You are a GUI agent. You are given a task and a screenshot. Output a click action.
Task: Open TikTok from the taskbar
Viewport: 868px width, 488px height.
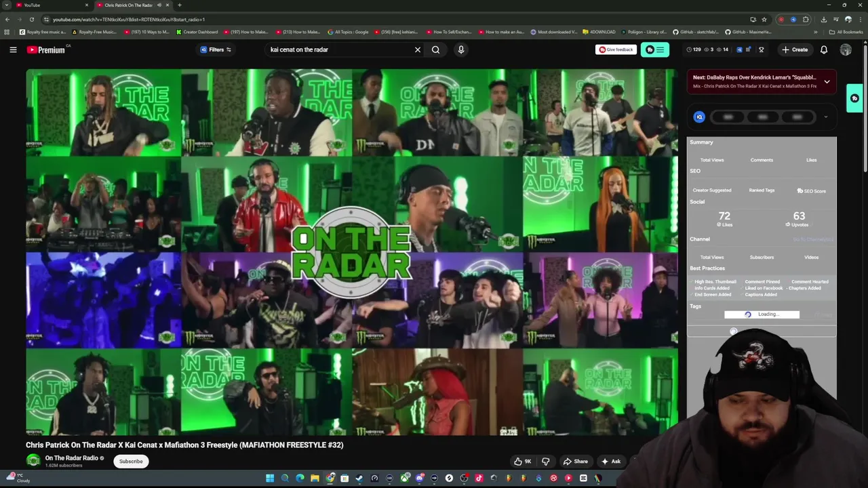coord(479,479)
